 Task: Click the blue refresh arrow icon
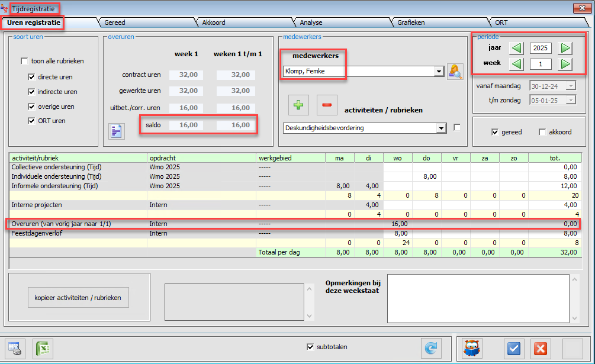[430, 348]
